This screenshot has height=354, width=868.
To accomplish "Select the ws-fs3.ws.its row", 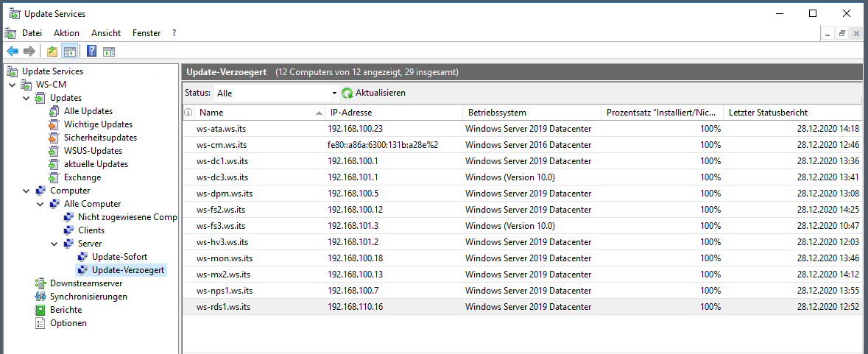I will 522,226.
